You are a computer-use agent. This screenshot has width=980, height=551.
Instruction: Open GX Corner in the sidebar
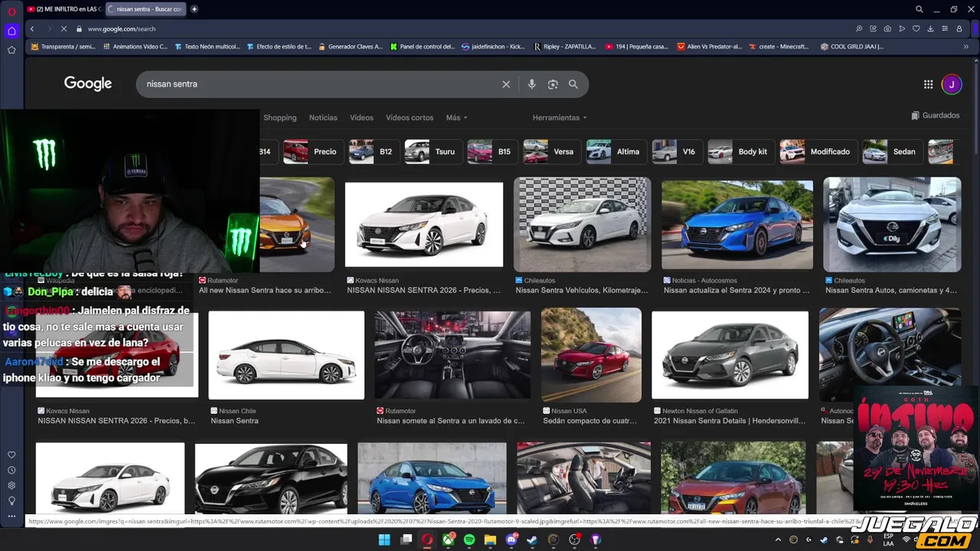tap(11, 31)
